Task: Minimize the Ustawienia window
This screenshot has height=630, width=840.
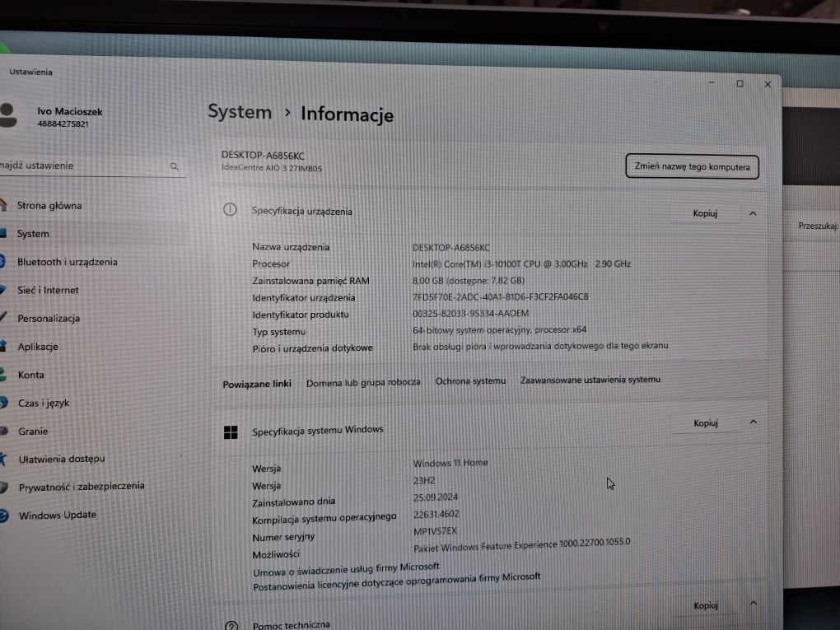Action: click(x=712, y=82)
